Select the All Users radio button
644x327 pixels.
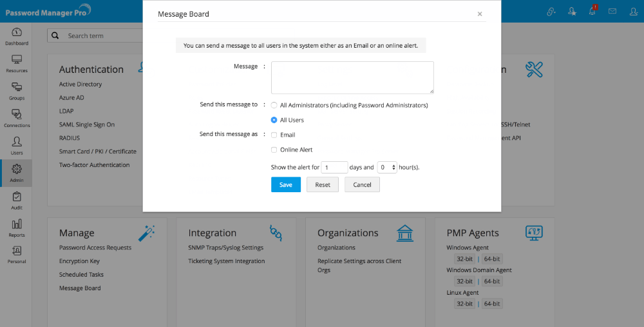pyautogui.click(x=274, y=120)
